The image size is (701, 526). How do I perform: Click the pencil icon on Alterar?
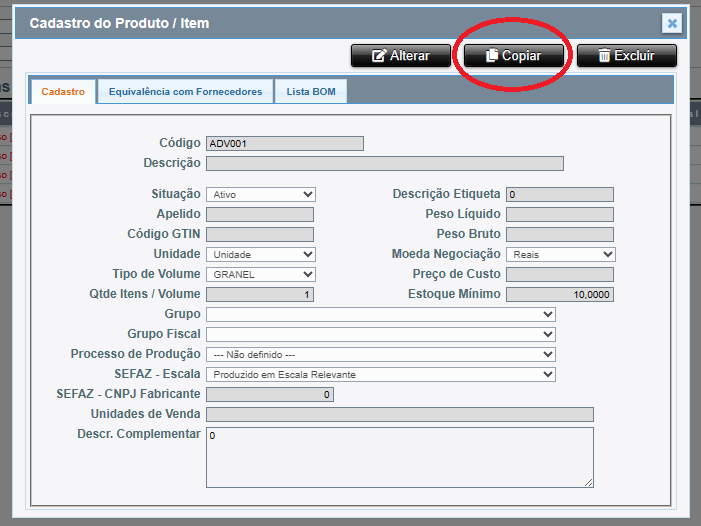pos(379,56)
